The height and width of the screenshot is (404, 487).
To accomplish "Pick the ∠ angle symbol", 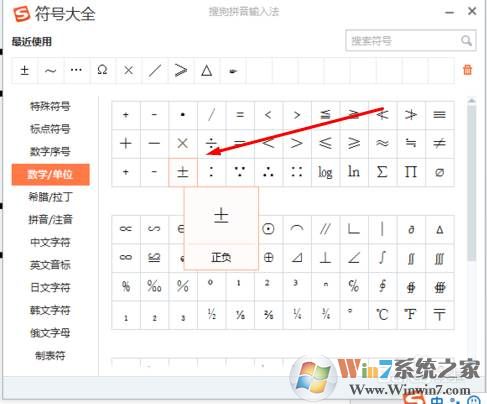I will pos(354,258).
